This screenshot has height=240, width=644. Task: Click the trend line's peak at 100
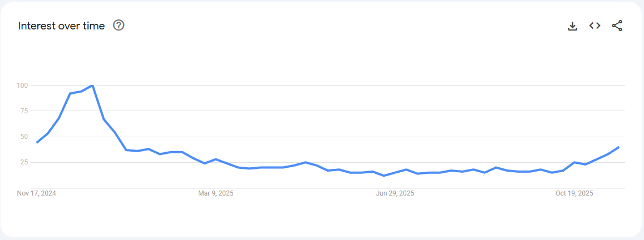pos(92,86)
